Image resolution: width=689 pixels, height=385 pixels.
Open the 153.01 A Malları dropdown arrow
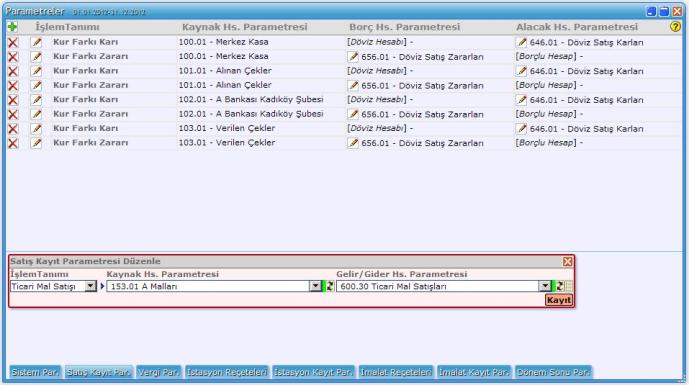pos(315,287)
